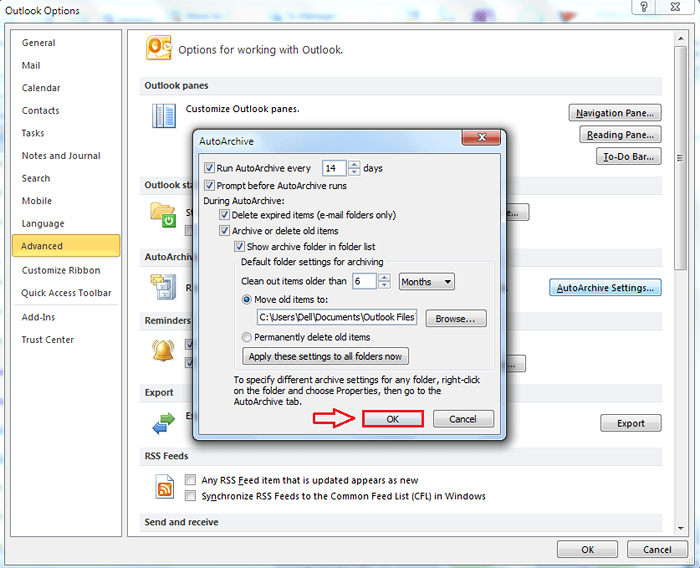
Task: Click the scrollbar up arrow
Action: click(x=680, y=38)
